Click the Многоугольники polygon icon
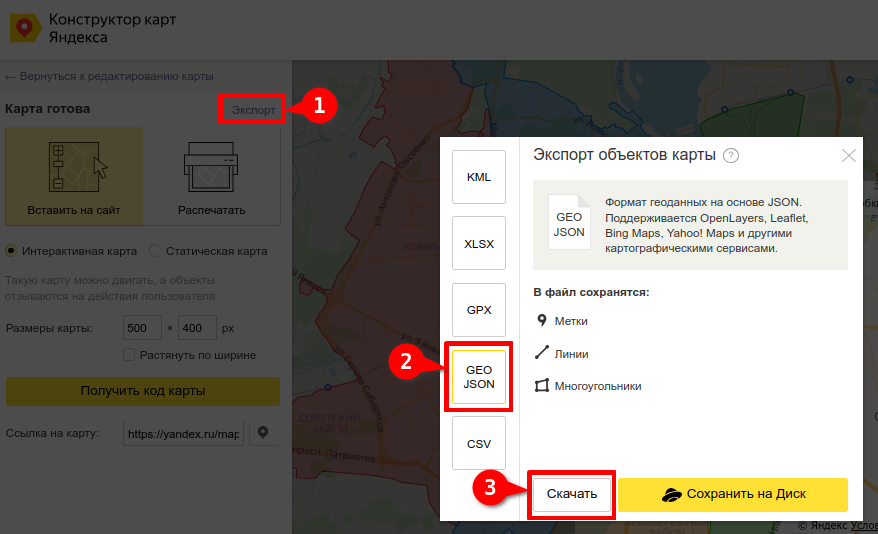878x534 pixels. [542, 386]
